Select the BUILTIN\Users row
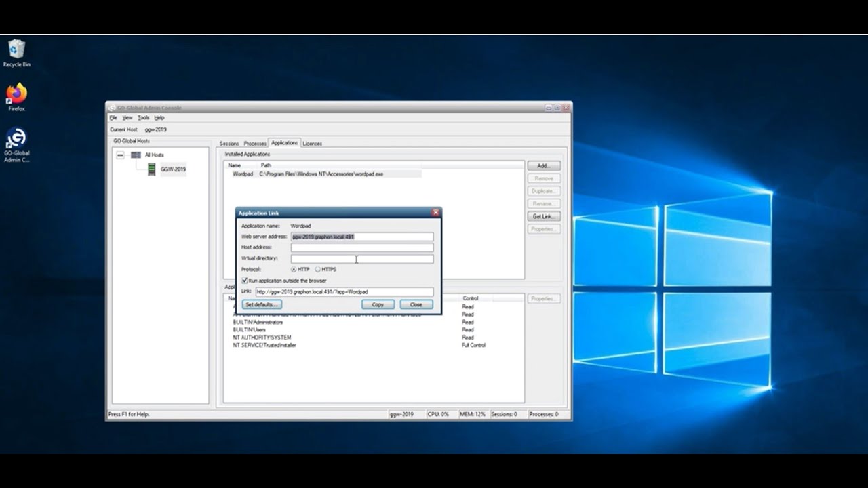 click(250, 330)
